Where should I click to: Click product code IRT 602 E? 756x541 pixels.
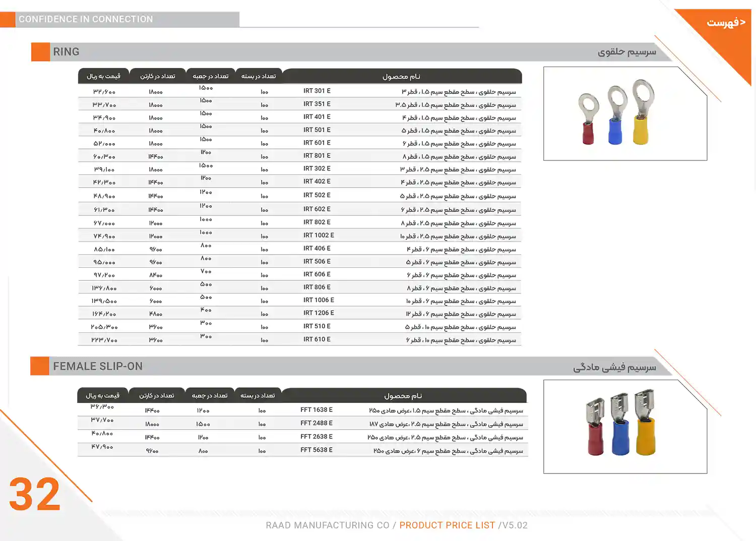[317, 209]
